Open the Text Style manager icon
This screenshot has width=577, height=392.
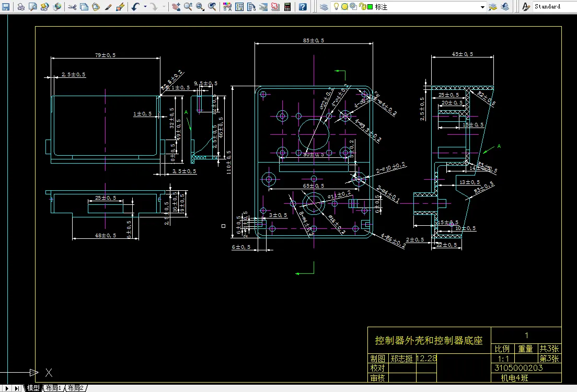526,7
